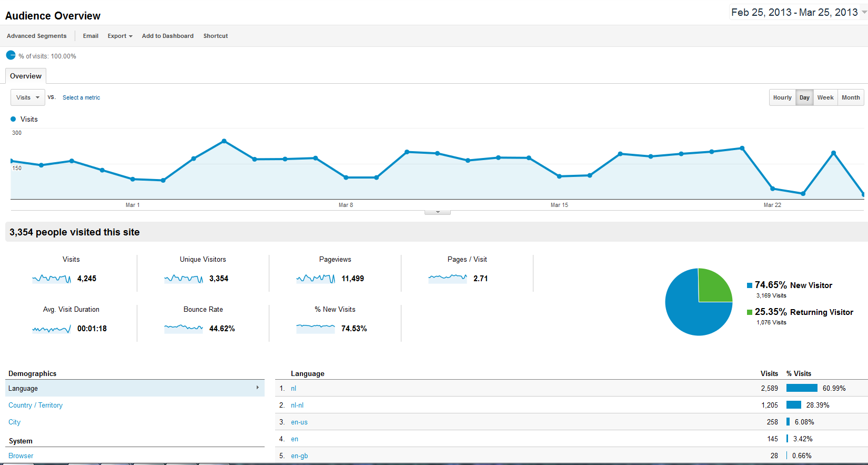Click the Pageviews sparkline
This screenshot has width=868, height=465.
[316, 279]
